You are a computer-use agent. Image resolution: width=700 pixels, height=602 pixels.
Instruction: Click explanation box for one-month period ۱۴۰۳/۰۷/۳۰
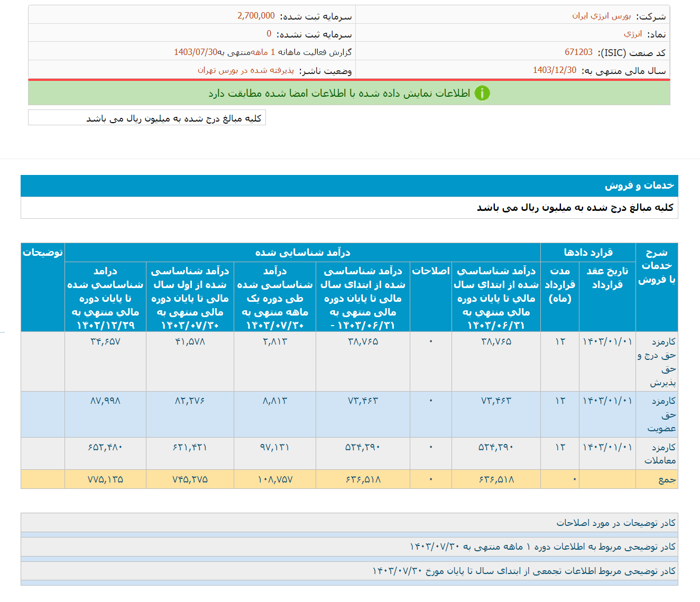coord(349,547)
